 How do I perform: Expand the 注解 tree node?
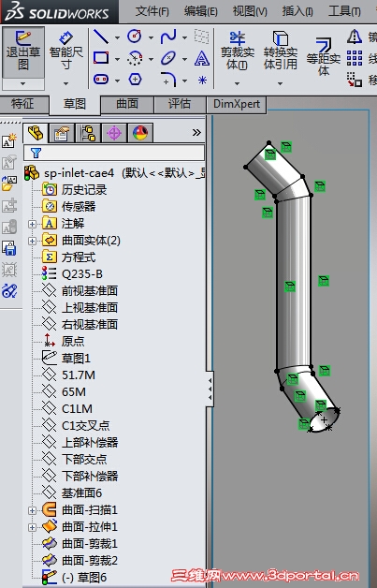[32, 224]
